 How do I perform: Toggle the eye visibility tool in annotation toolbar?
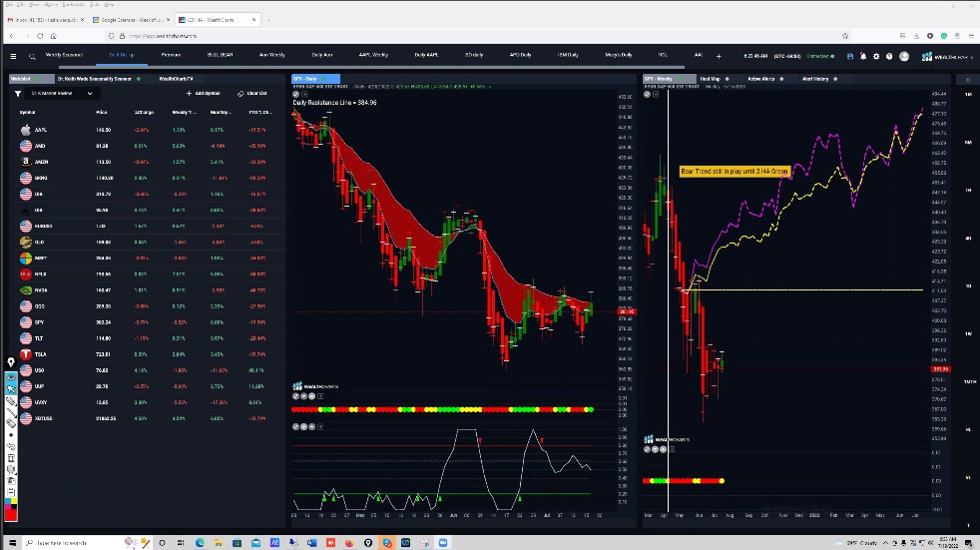(11, 377)
